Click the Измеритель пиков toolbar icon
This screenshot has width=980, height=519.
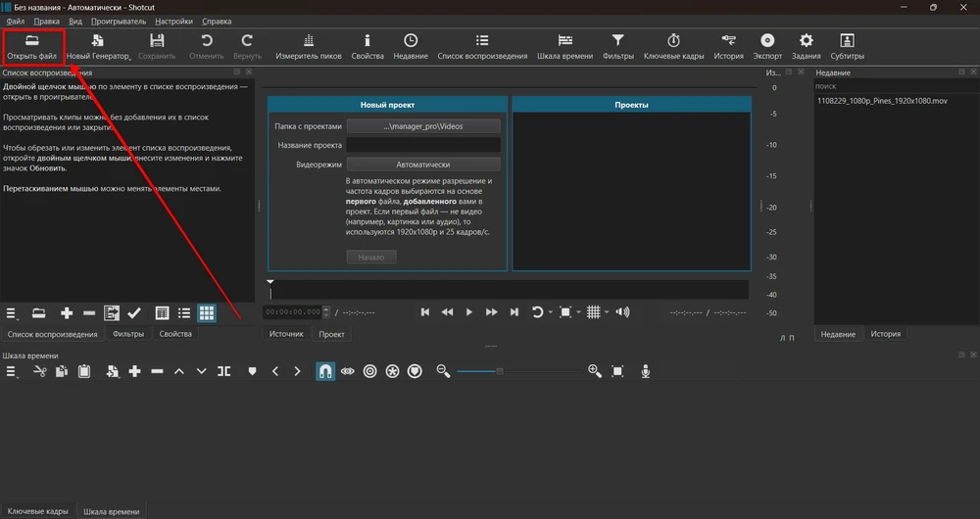point(308,47)
